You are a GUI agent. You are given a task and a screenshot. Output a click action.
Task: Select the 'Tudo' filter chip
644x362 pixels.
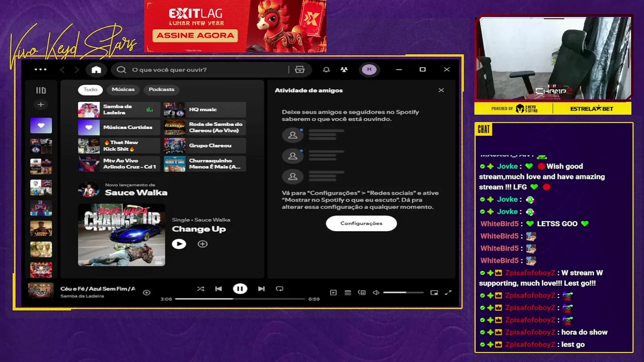pyautogui.click(x=91, y=89)
